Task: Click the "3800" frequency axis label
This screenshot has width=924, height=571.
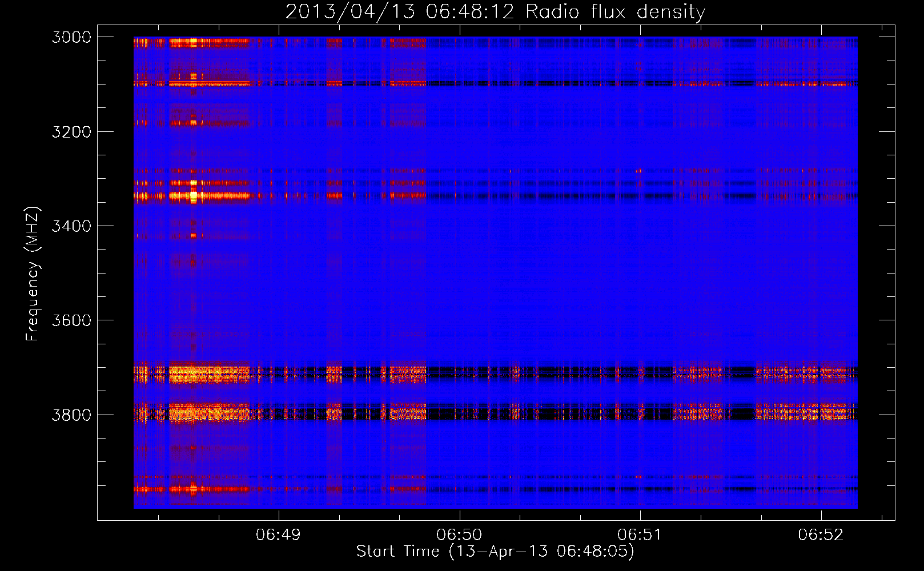Action: pos(71,415)
